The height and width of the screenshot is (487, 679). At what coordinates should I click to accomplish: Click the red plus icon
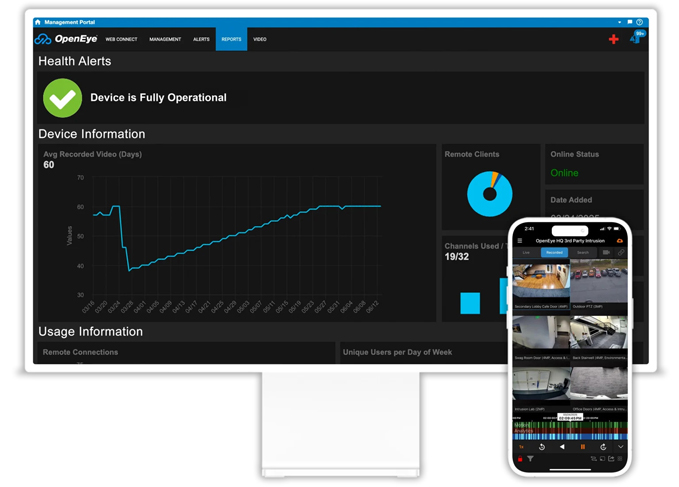point(613,39)
